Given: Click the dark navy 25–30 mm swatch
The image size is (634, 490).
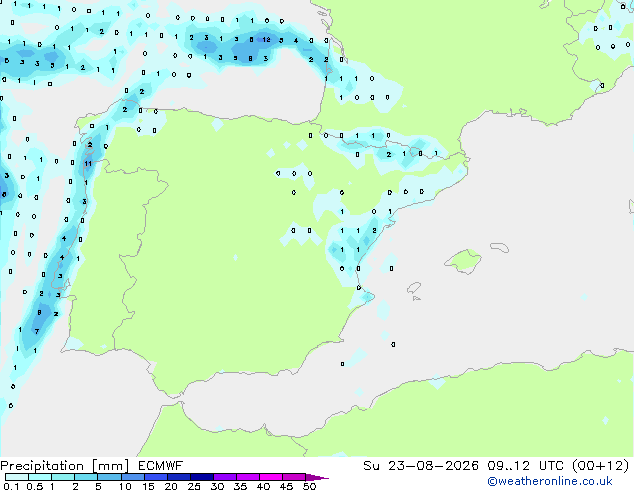Looking at the screenshot, I should 201,477.
